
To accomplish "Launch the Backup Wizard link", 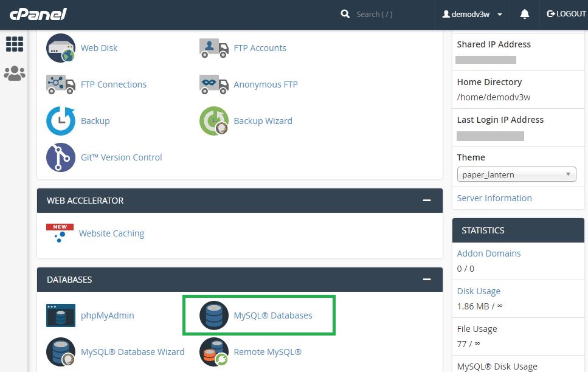I will point(263,121).
